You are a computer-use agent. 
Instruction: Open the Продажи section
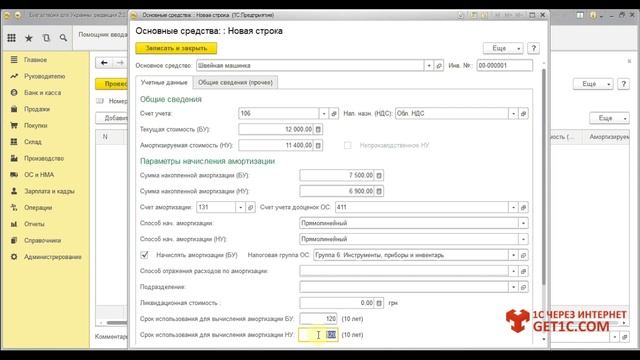click(x=37, y=109)
